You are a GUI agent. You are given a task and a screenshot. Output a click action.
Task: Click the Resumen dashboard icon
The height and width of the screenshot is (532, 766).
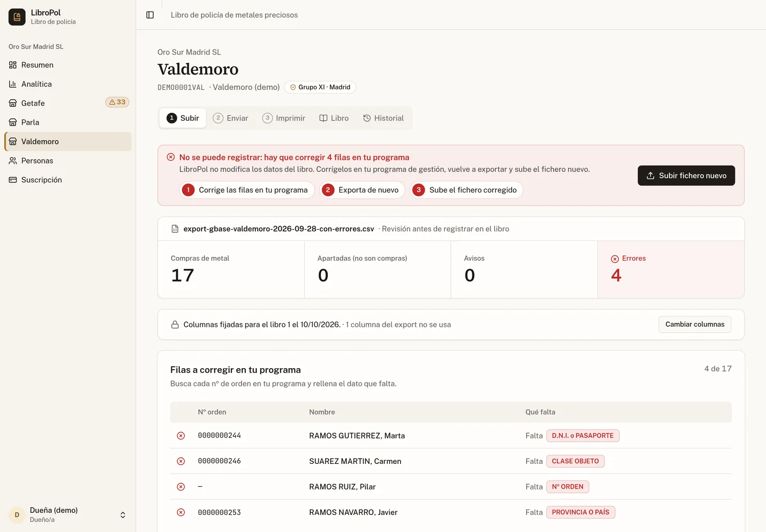tap(13, 65)
